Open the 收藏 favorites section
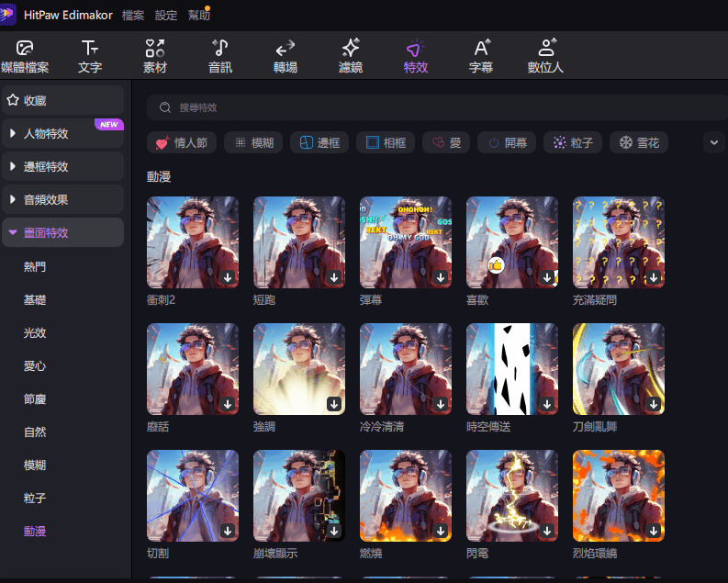 (62, 100)
